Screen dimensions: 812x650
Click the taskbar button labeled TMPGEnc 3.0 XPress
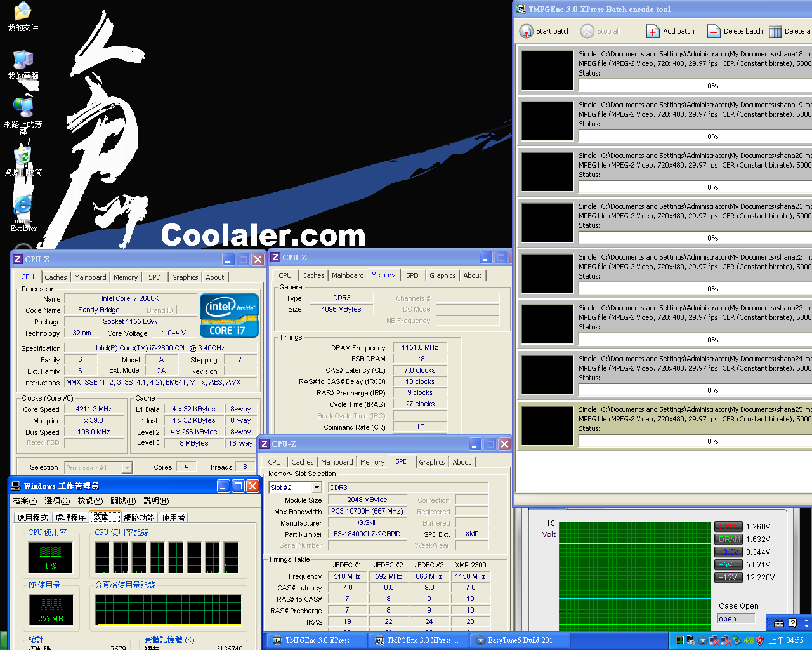click(317, 640)
